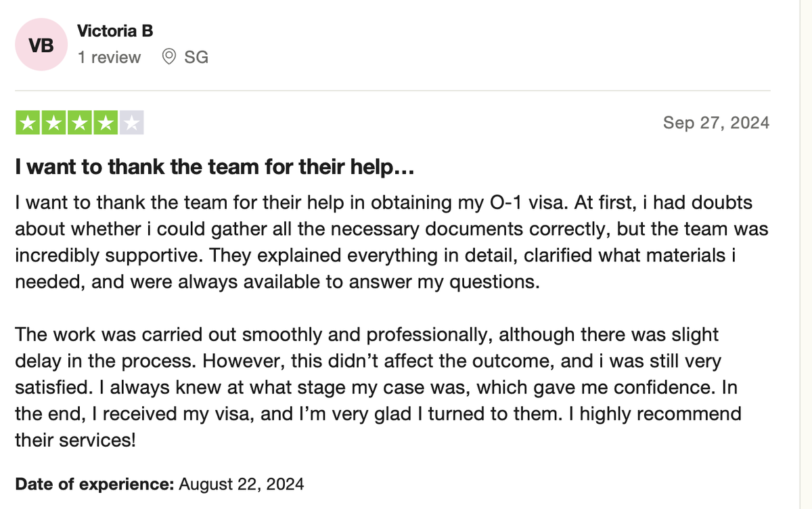This screenshot has height=509, width=812.
Task: Click the "Date of experience:" label
Action: 95,484
